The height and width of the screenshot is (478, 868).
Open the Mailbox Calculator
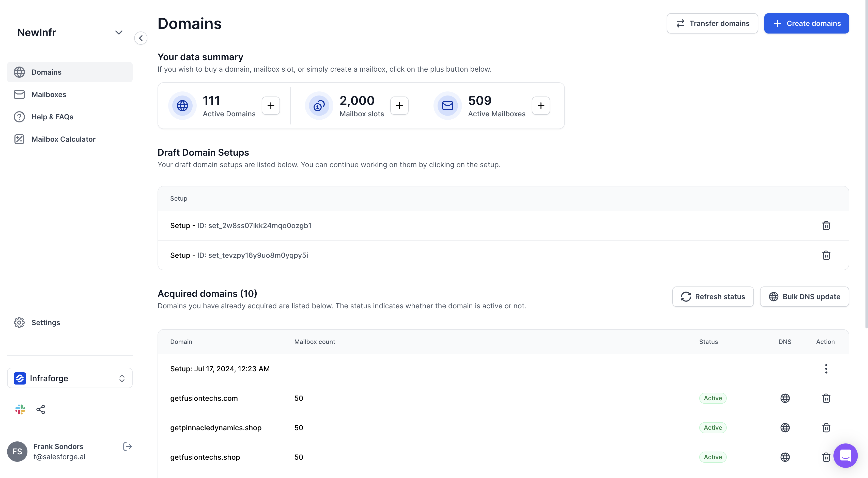pyautogui.click(x=70, y=139)
